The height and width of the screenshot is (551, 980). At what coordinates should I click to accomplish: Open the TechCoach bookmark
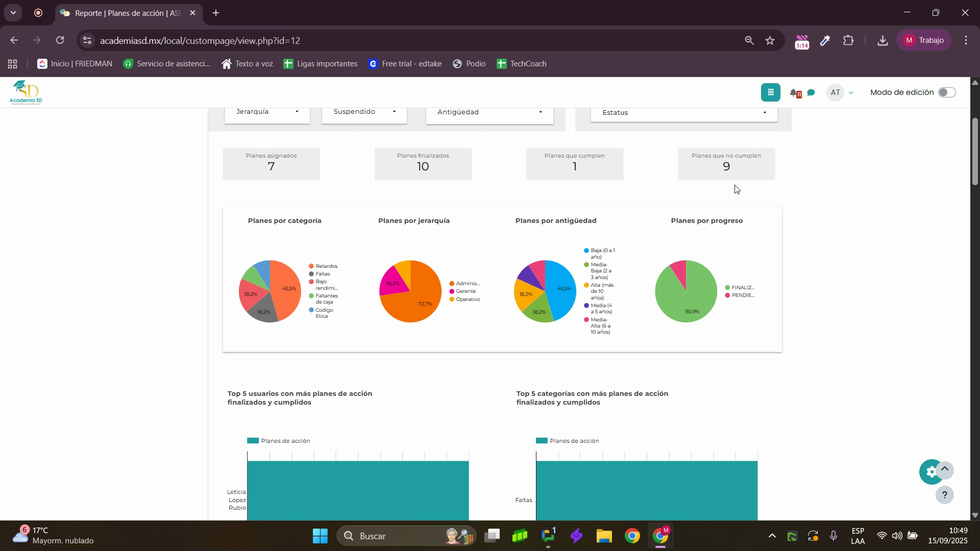coord(521,64)
